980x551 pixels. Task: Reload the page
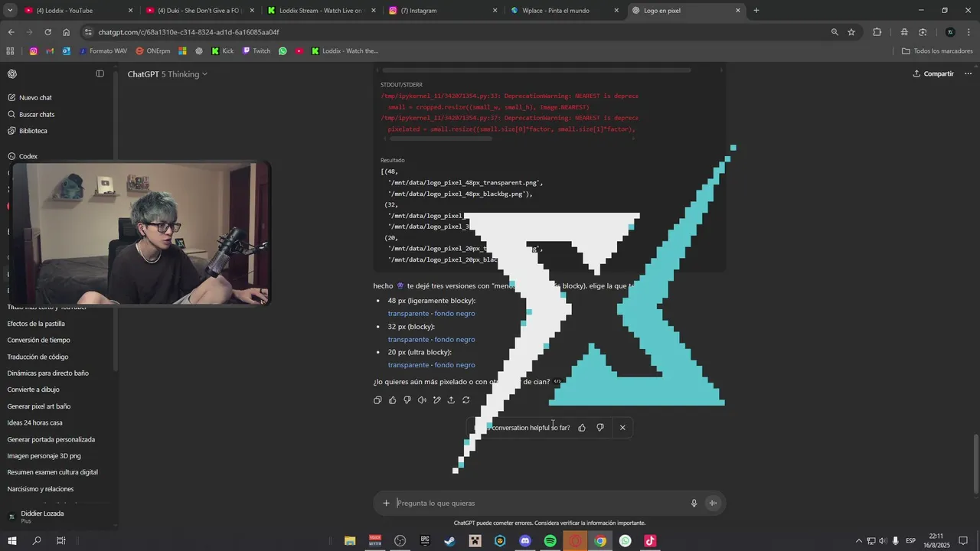(47, 32)
